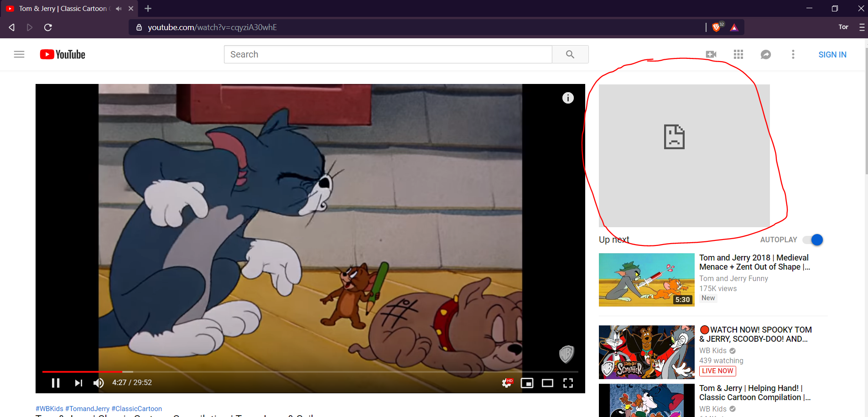Open the YouTube three-dot options menu
Viewport: 868px width, 417px height.
(793, 54)
